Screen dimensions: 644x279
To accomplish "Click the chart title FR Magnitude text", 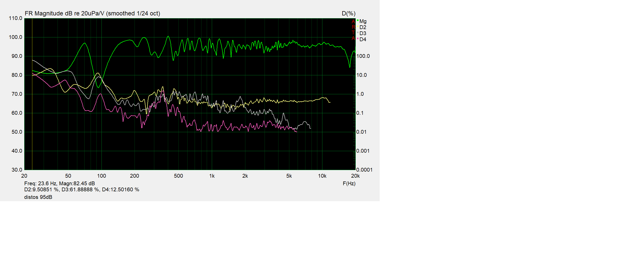I will (92, 13).
